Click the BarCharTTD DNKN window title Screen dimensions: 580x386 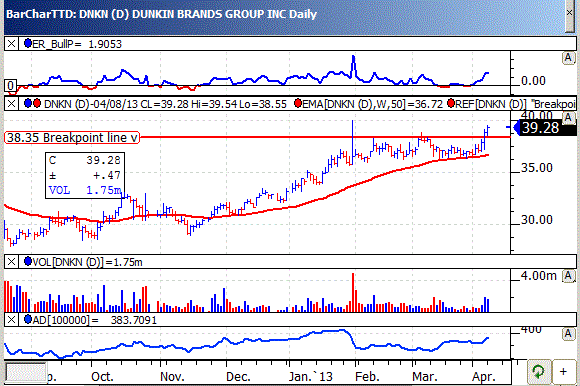click(x=161, y=14)
